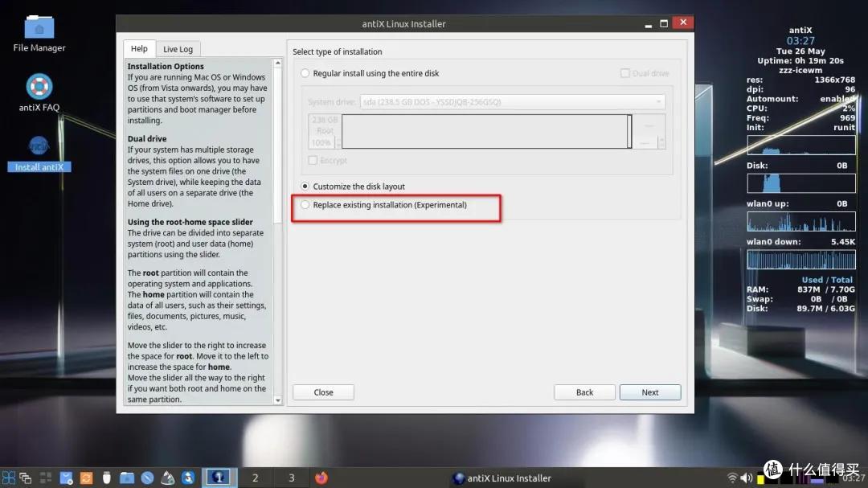Switch to the Live Log tab
The image size is (868, 488).
(178, 49)
